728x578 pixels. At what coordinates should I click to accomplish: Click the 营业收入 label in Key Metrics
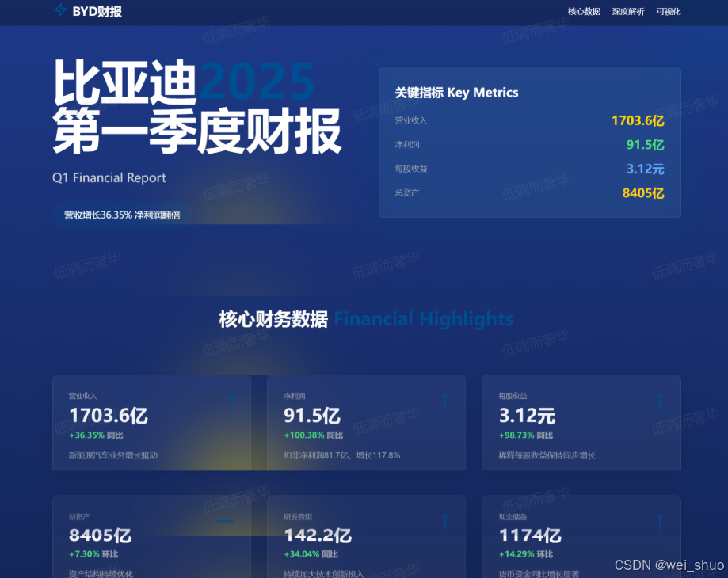411,120
